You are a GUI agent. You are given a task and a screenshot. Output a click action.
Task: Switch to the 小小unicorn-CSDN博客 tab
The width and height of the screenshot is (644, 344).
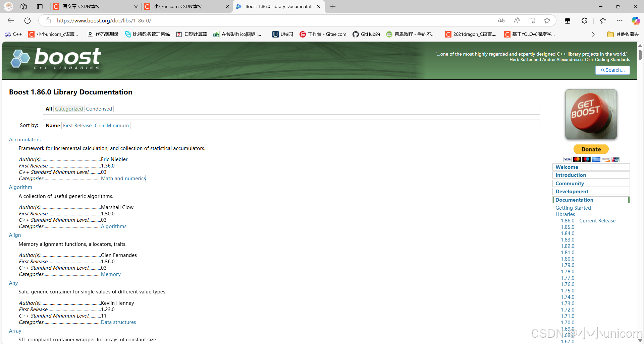tap(187, 6)
